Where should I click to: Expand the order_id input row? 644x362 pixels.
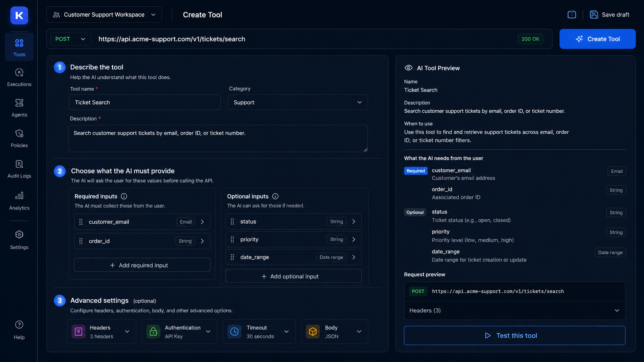tap(202, 241)
